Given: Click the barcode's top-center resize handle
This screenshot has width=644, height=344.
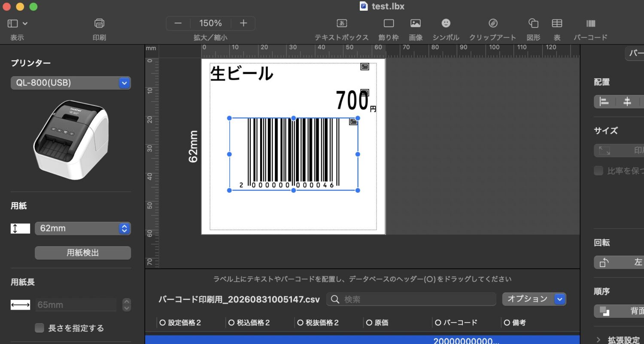Looking at the screenshot, I should point(294,118).
